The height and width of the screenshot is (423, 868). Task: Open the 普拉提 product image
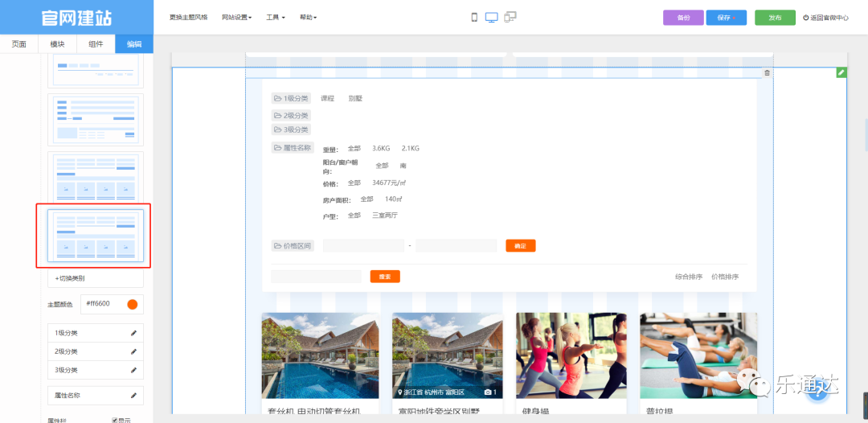click(x=698, y=355)
